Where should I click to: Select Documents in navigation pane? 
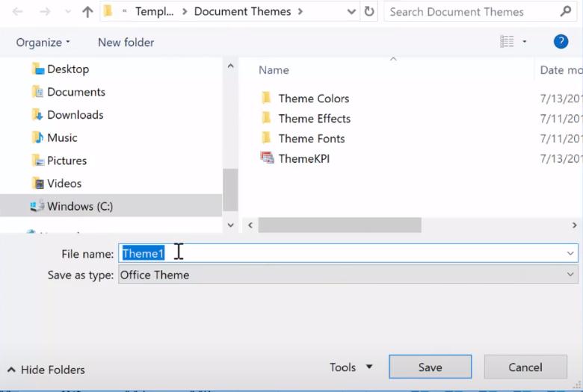(x=76, y=92)
